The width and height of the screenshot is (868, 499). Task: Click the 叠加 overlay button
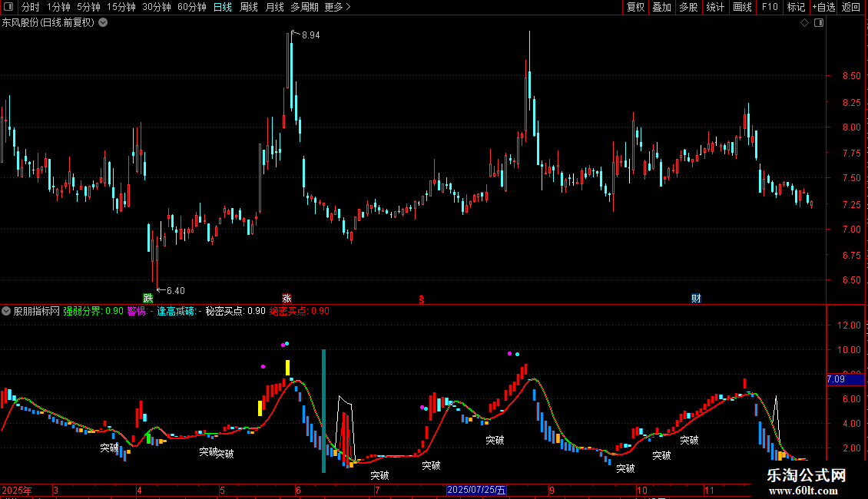click(x=661, y=7)
